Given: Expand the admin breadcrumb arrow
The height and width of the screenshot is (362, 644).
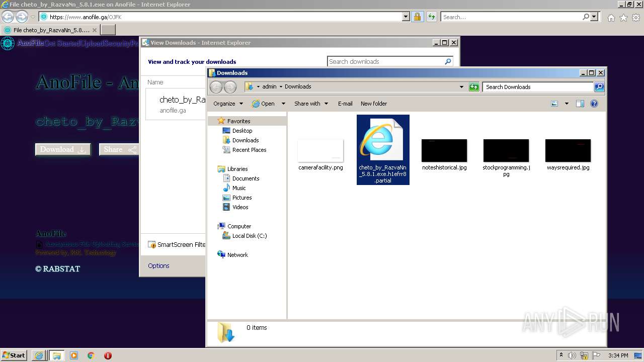Looking at the screenshot, I should point(281,86).
